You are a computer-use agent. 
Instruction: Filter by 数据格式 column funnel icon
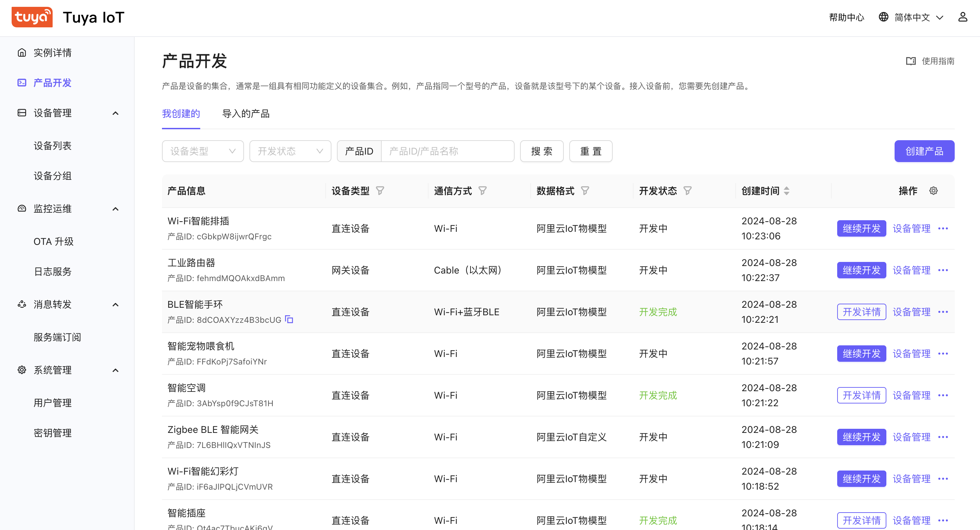(x=585, y=191)
